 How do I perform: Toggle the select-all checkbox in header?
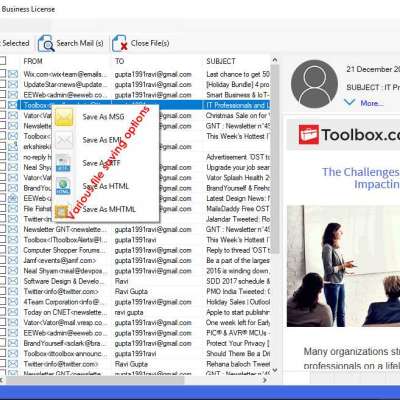click(x=3, y=61)
